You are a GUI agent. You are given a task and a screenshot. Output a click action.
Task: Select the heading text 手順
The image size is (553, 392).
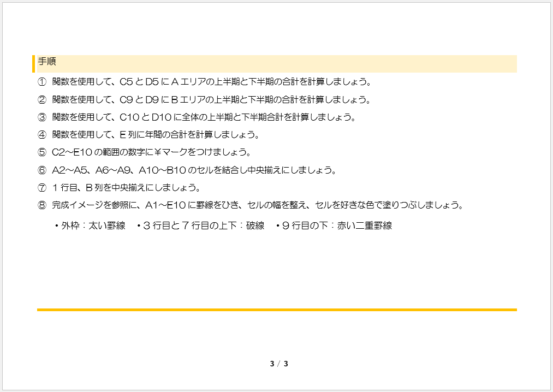pyautogui.click(x=47, y=61)
